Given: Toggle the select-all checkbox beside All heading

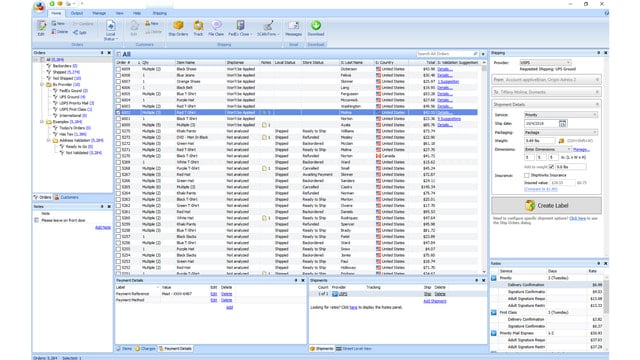Looking at the screenshot, I should pos(118,54).
